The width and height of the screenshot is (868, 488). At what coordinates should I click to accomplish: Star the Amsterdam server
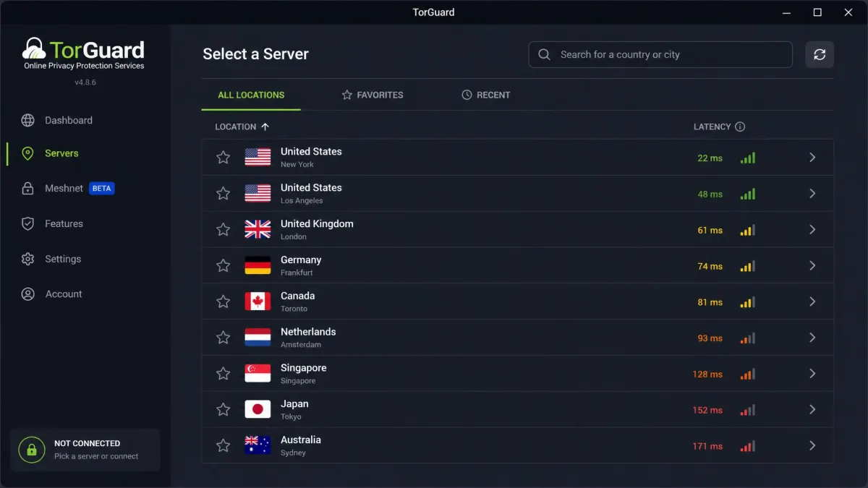(224, 338)
